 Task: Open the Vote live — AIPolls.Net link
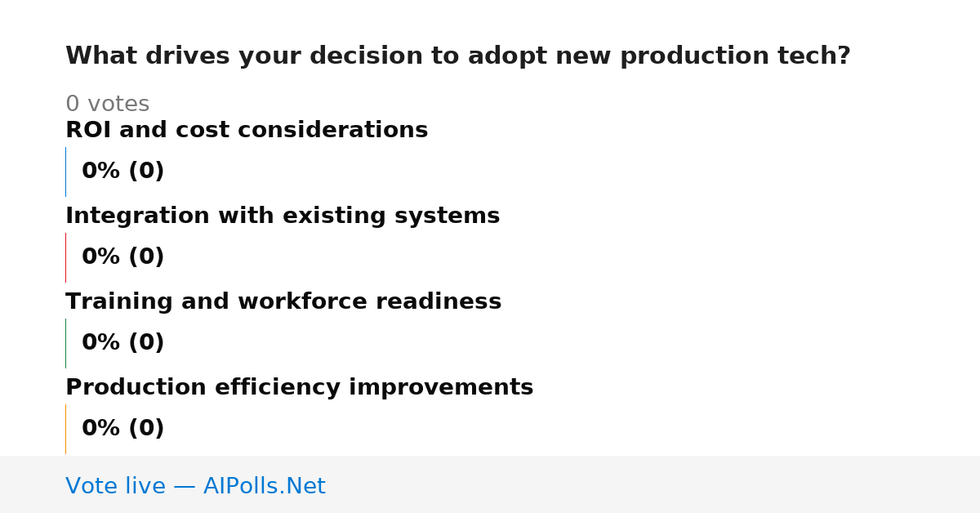pyautogui.click(x=195, y=486)
